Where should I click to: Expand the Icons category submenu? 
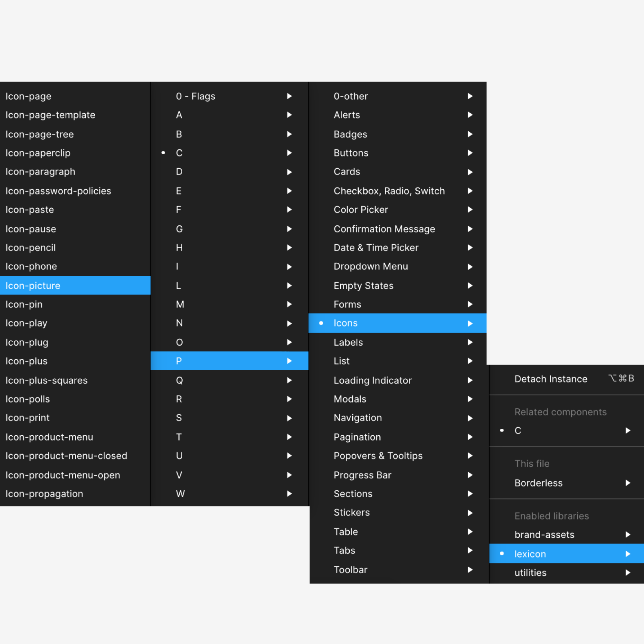click(x=397, y=323)
